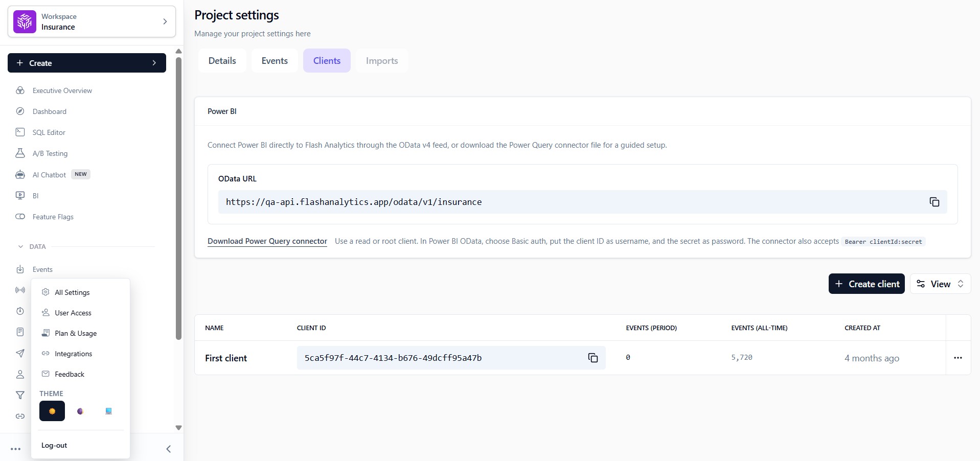The width and height of the screenshot is (980, 461).
Task: Open Executive Overview in the sidebar
Action: tap(62, 90)
